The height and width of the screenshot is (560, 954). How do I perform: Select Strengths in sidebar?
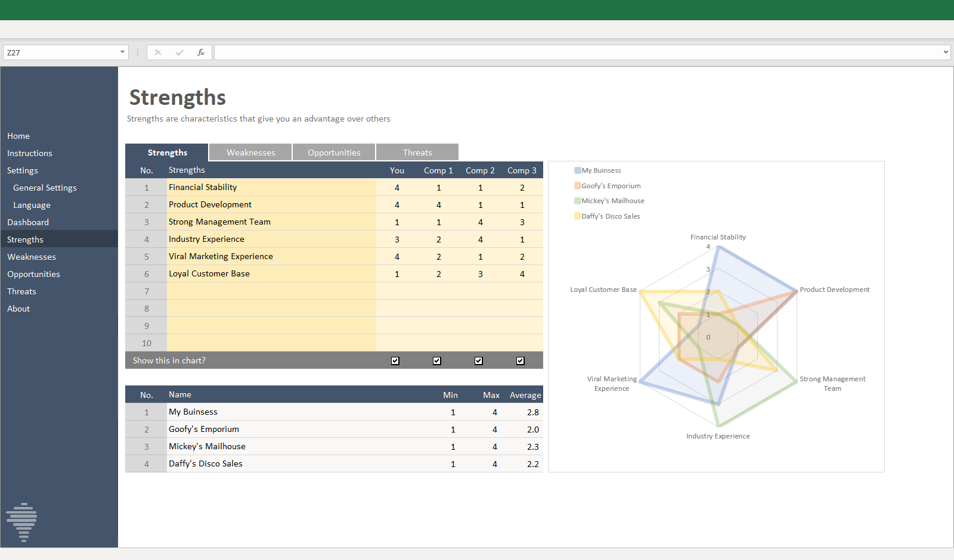tap(59, 239)
